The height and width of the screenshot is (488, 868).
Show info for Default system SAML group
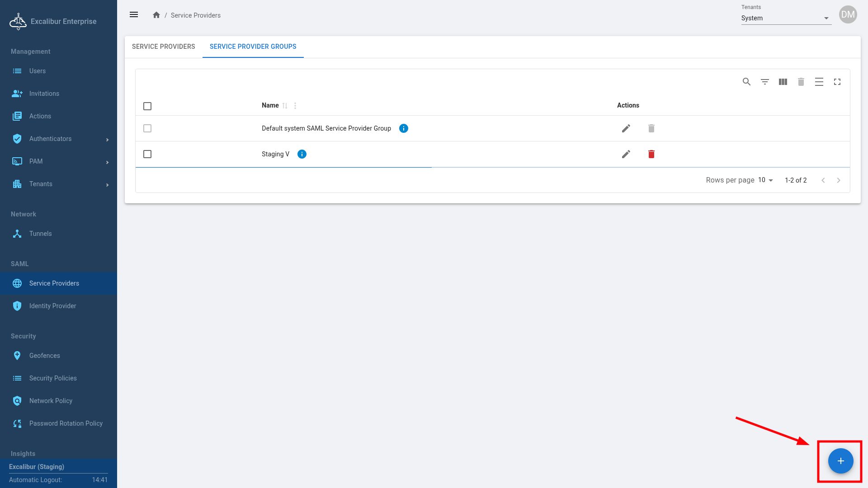403,128
